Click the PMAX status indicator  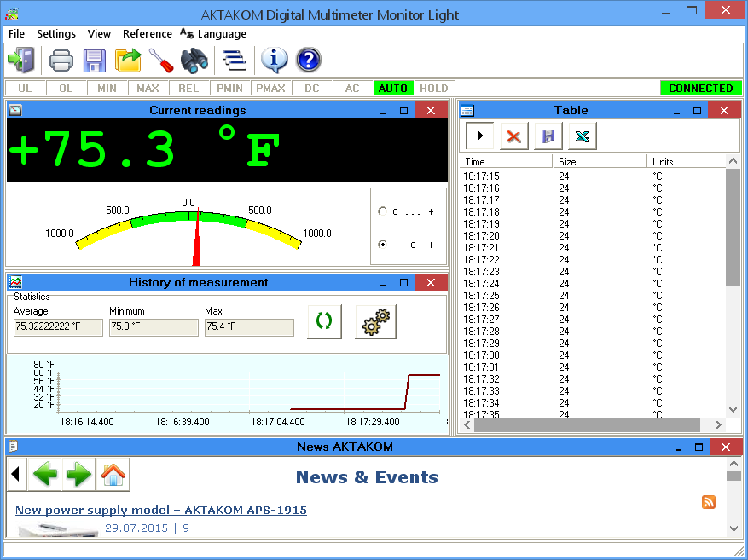point(270,89)
